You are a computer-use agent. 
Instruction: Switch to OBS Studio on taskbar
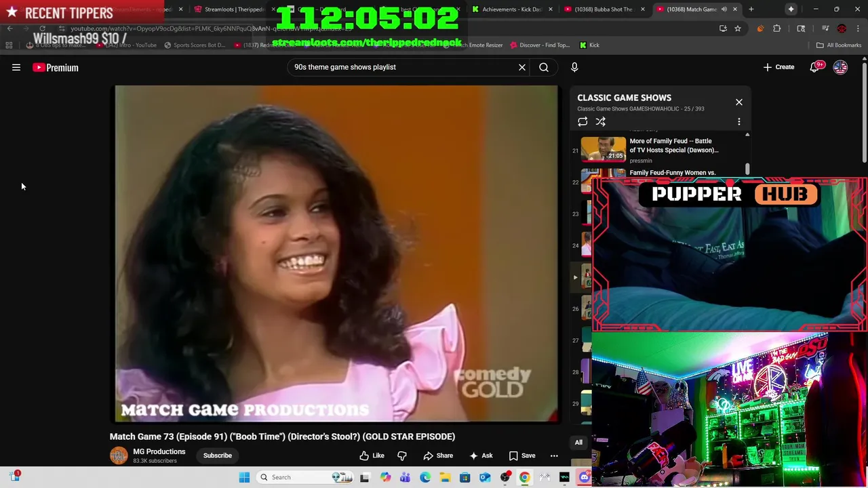(x=505, y=477)
